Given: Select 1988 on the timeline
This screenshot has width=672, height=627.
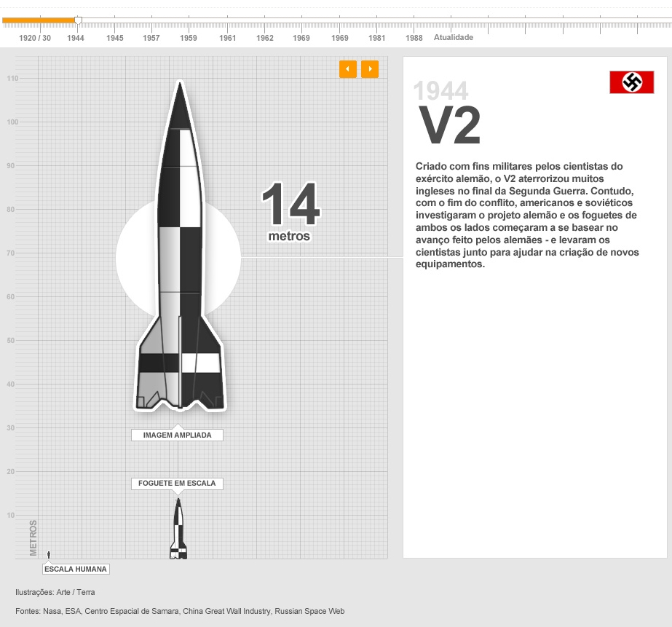Looking at the screenshot, I should tap(414, 38).
